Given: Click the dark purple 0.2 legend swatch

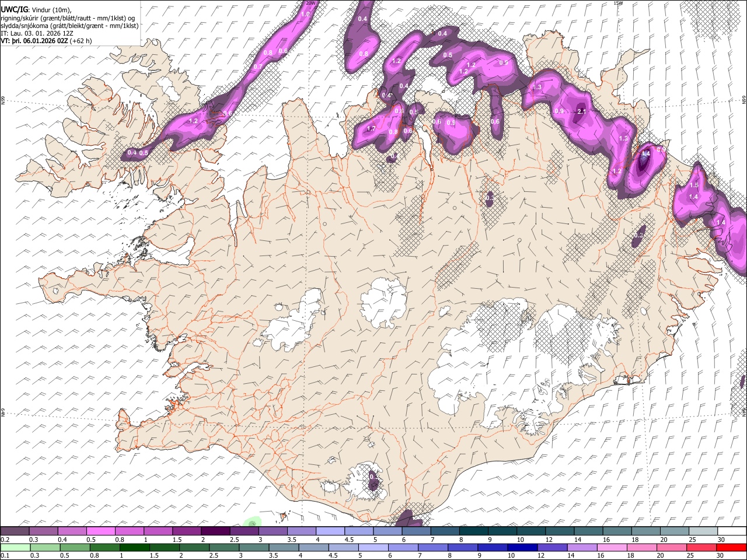Looking at the screenshot, I should pos(15,531).
